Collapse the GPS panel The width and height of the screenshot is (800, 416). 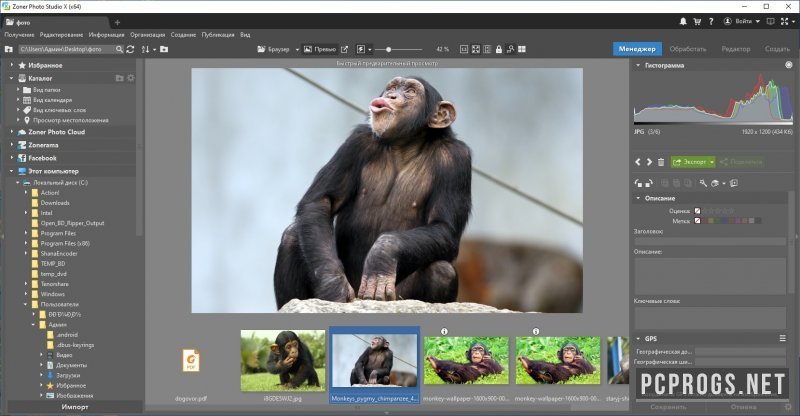[x=638, y=338]
